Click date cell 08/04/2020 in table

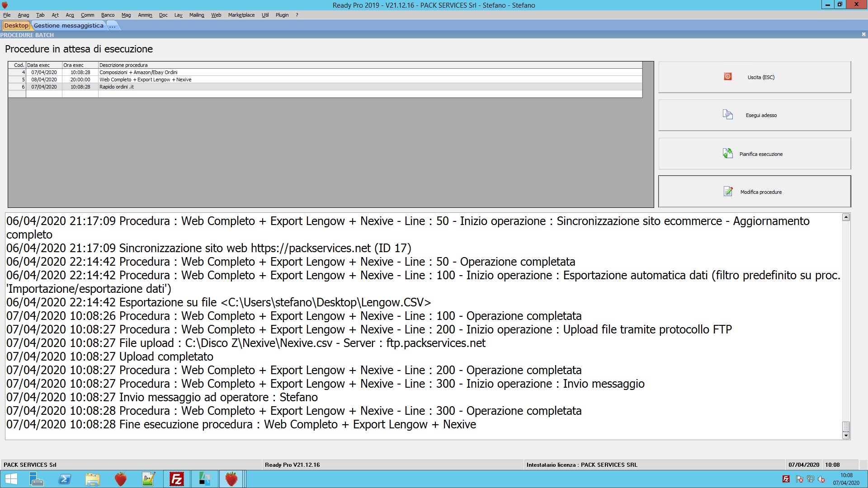(44, 80)
